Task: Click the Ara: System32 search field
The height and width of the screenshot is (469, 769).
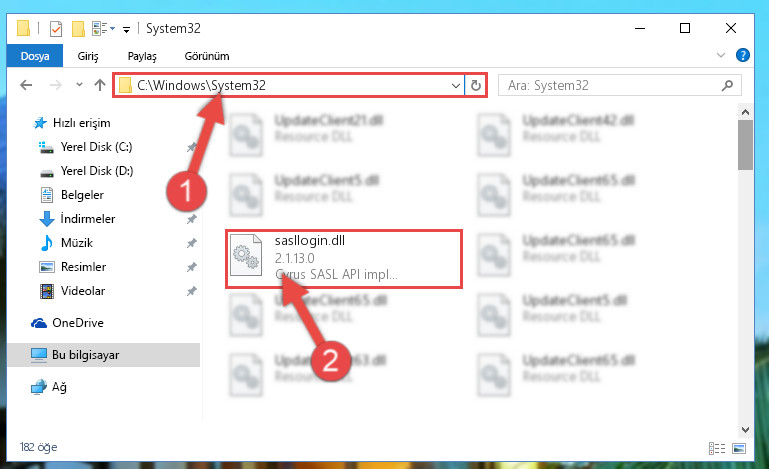Action: click(619, 85)
